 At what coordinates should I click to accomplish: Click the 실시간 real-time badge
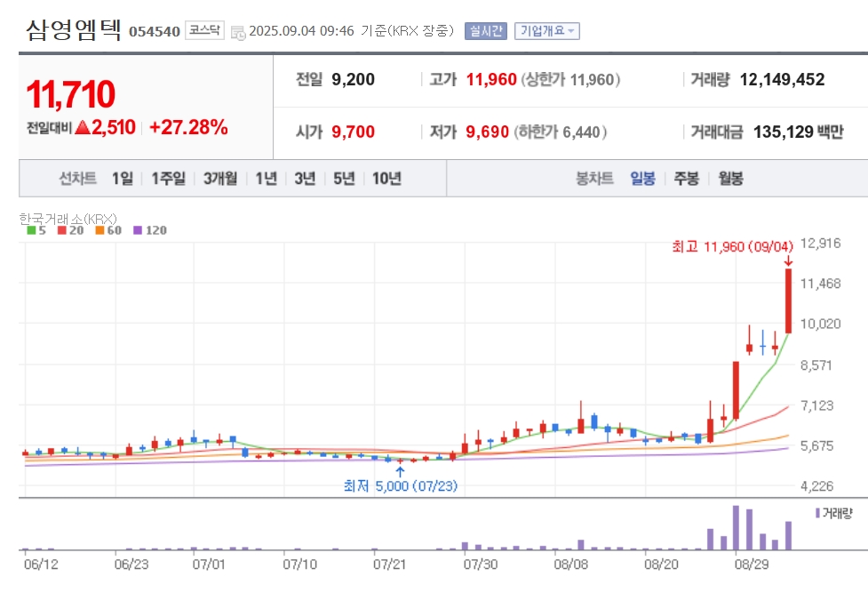pyautogui.click(x=485, y=31)
